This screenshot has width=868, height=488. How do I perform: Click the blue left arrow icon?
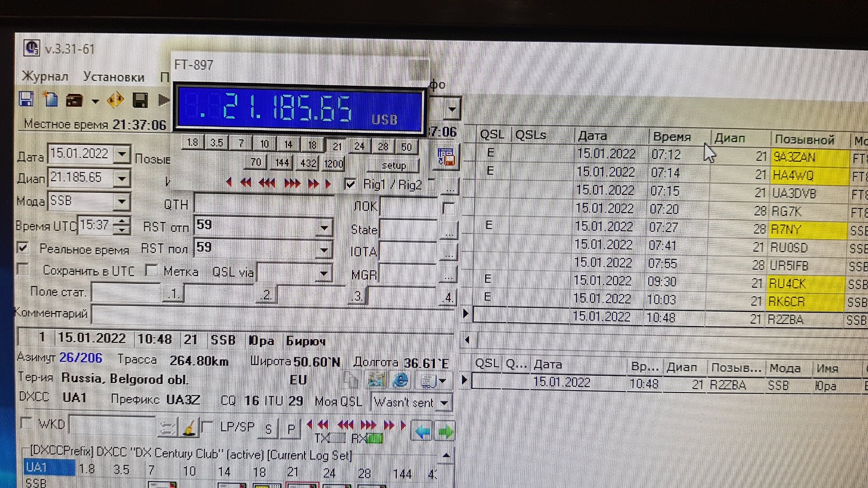[422, 431]
